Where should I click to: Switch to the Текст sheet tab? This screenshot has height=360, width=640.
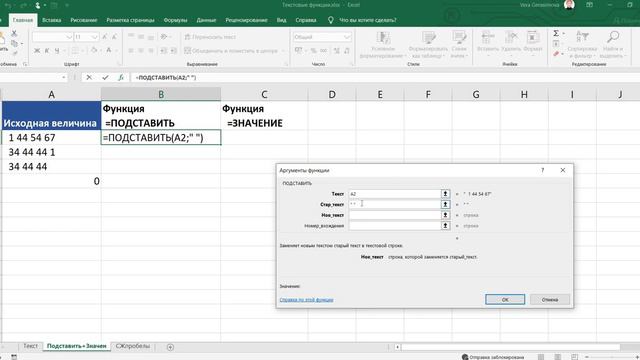tap(30, 346)
